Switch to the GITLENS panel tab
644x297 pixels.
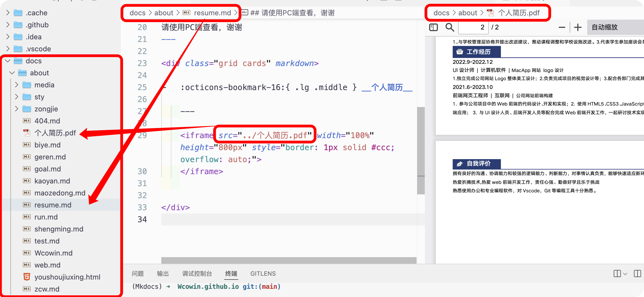pos(263,274)
